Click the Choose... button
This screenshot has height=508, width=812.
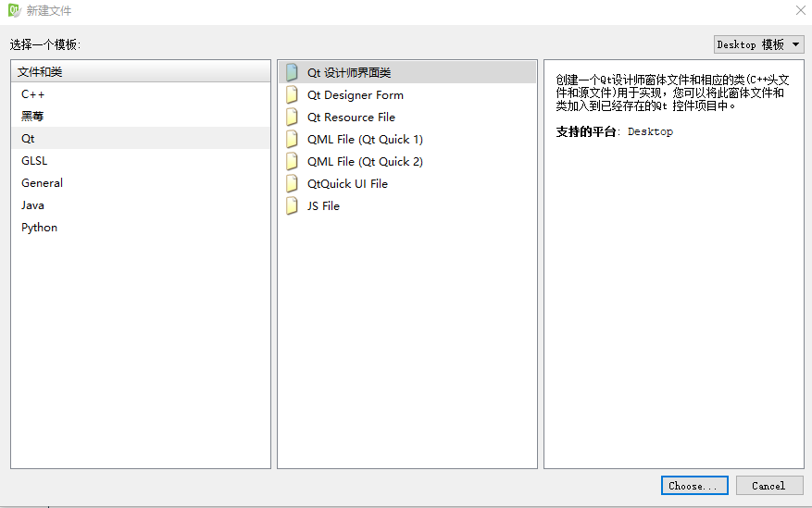tap(694, 485)
